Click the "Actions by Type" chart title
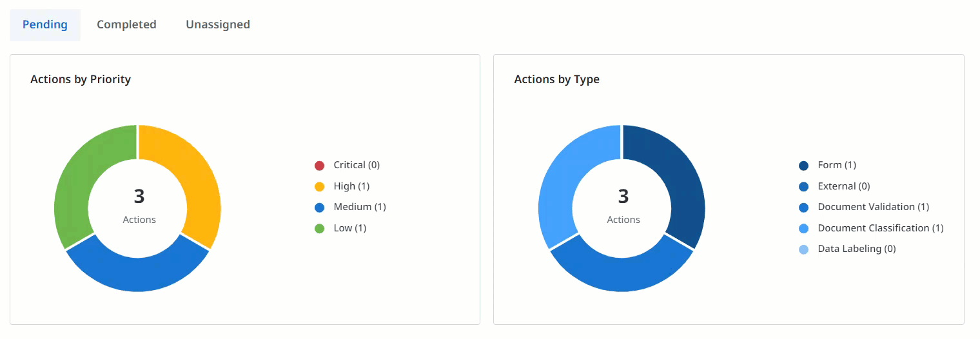 (556, 79)
